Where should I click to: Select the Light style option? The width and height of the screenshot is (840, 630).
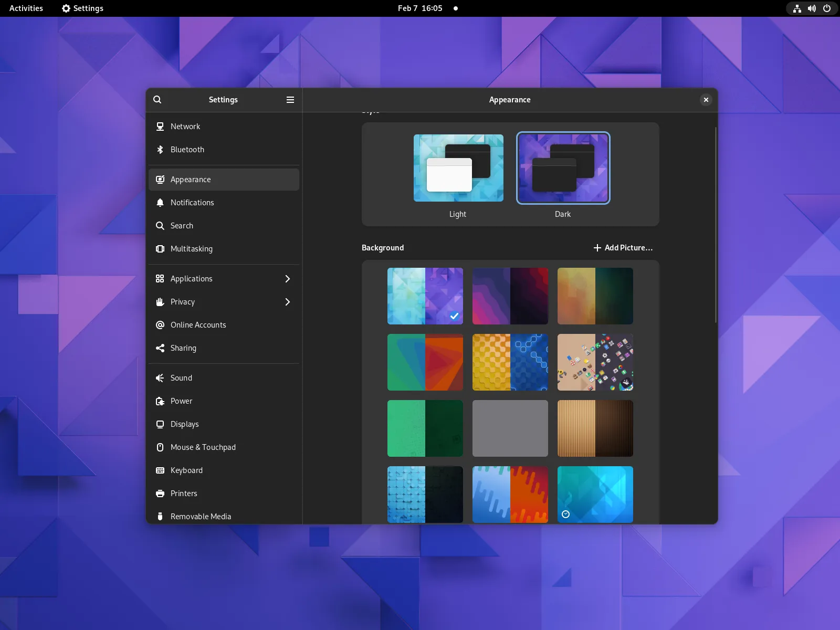coord(458,168)
